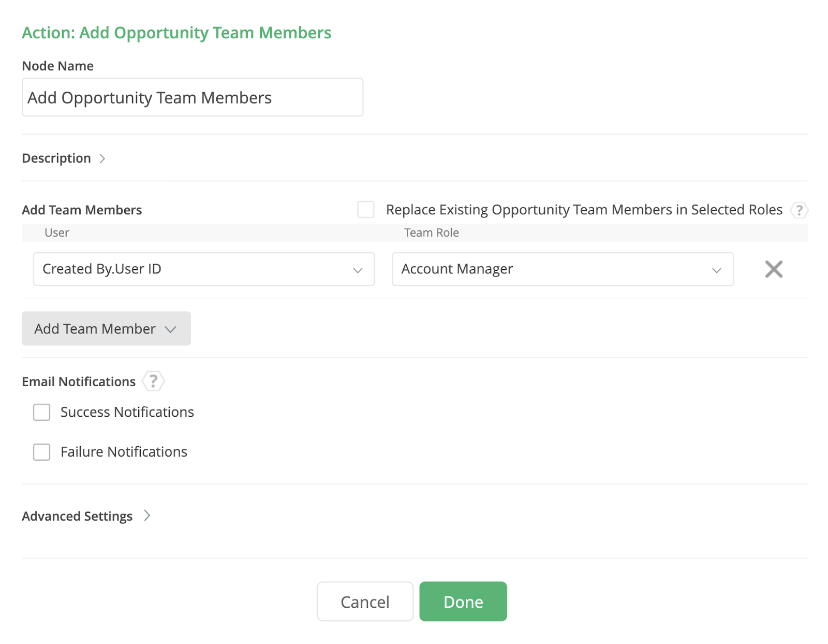Click the chevron arrow beside Description
Image resolution: width=828 pixels, height=644 pixels.
(x=102, y=158)
